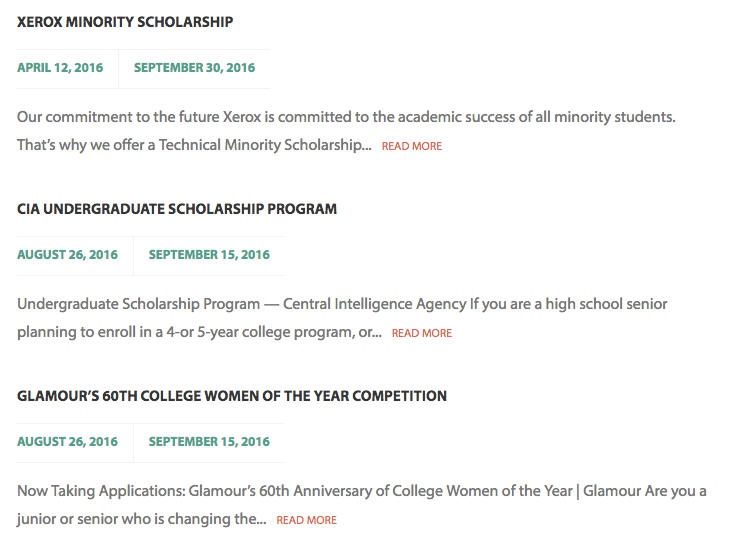The image size is (744, 559).
Task: Select September 15, 2016 under the CIA scholarship
Action: [209, 255]
